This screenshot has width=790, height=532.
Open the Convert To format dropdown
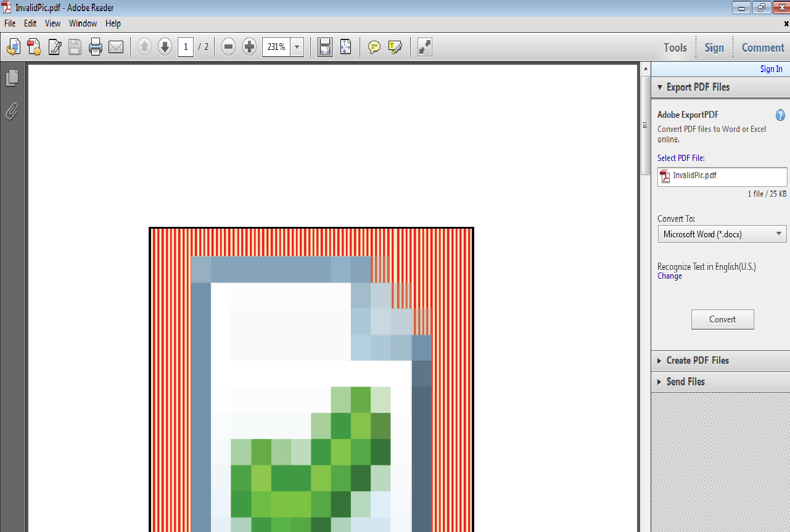pyautogui.click(x=722, y=234)
